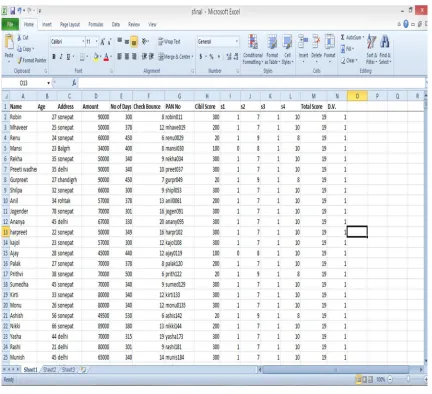Screen dimensions: 432x394
Task: Apply the fill color bucket
Action: (96, 57)
